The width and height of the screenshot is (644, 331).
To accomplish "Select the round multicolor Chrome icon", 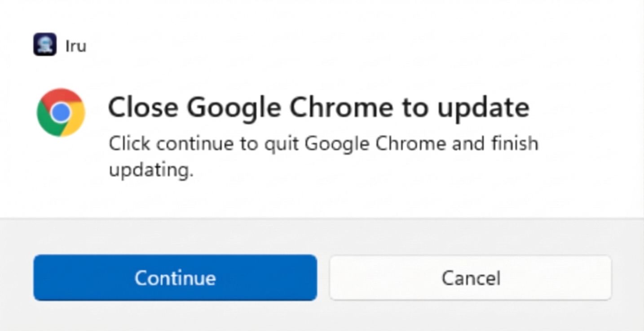I will (61, 112).
